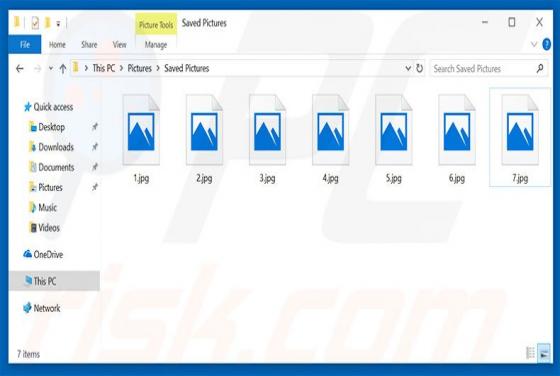This screenshot has height=376, width=560.
Task: Click the search magnifier icon
Action: point(540,68)
